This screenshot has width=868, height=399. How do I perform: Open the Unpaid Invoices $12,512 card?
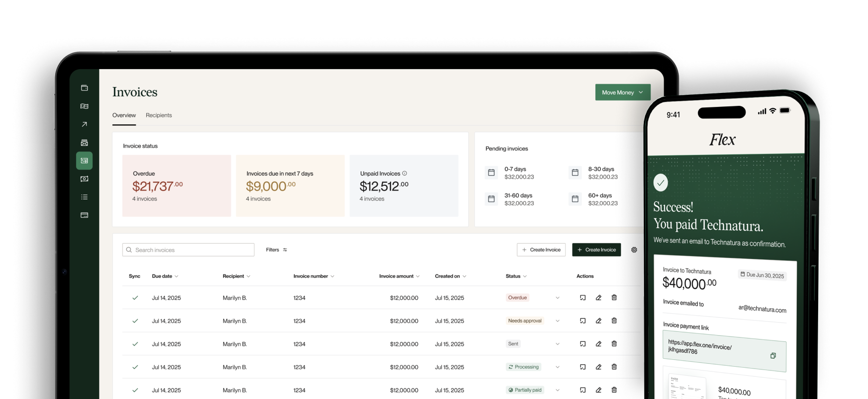click(x=404, y=186)
